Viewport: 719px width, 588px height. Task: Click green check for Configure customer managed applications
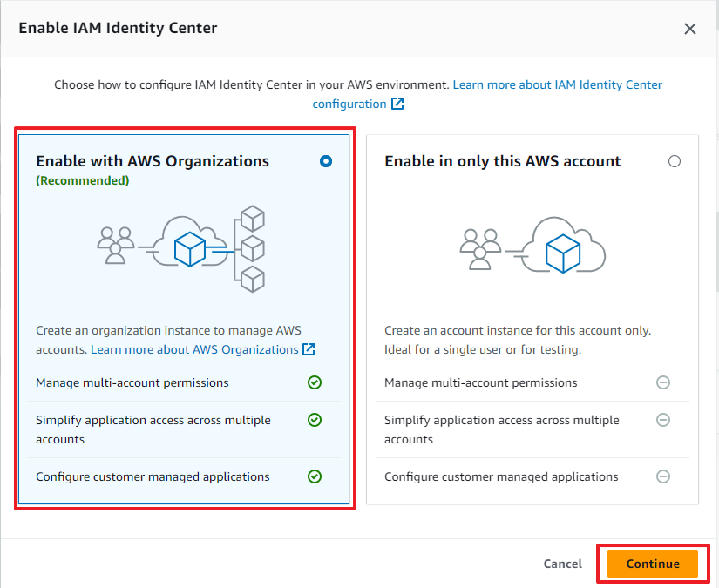pyautogui.click(x=315, y=476)
